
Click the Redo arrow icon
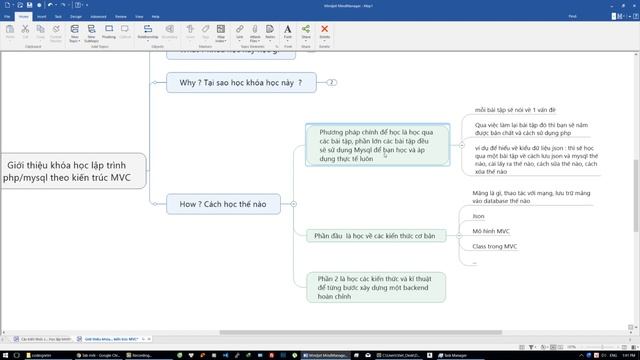coord(63,5)
